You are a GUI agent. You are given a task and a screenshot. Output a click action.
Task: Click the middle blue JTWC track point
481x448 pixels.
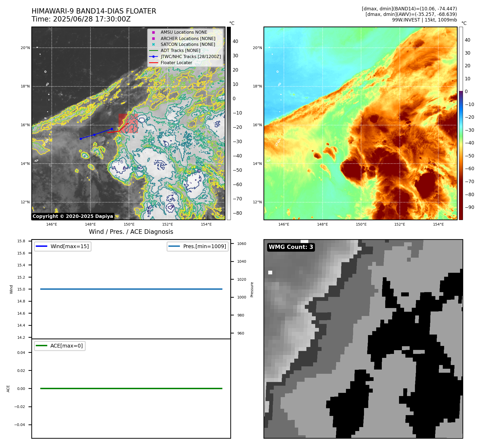click(94, 135)
